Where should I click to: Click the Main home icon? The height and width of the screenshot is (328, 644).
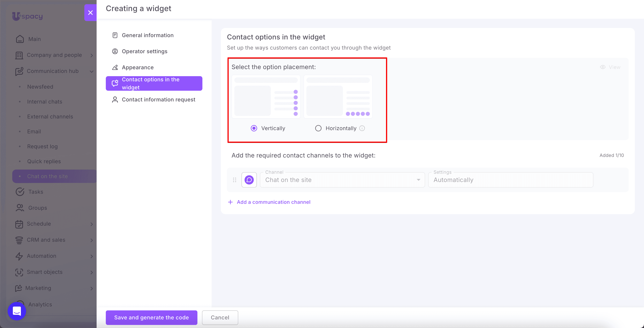coord(20,39)
